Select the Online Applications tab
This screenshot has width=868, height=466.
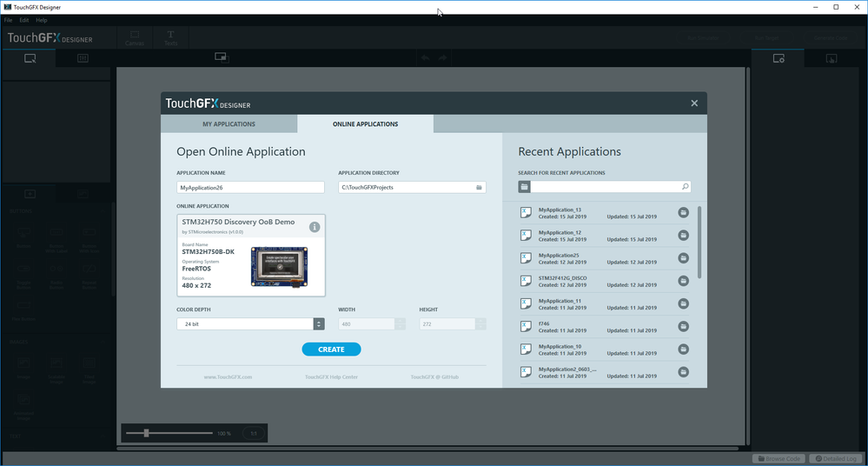[365, 124]
